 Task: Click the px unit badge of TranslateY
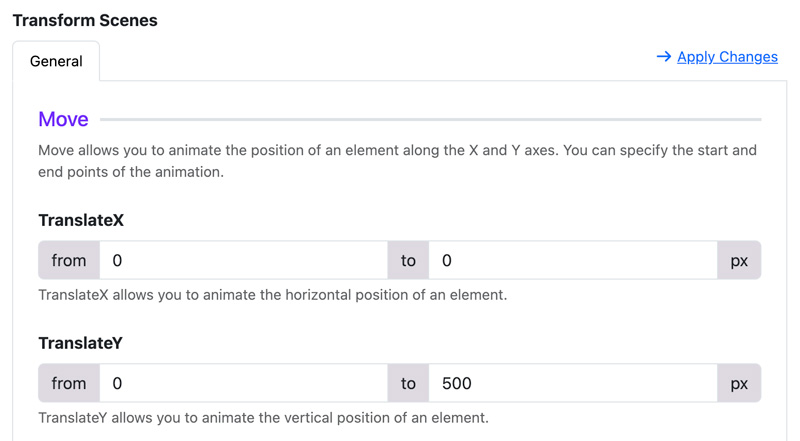(739, 383)
